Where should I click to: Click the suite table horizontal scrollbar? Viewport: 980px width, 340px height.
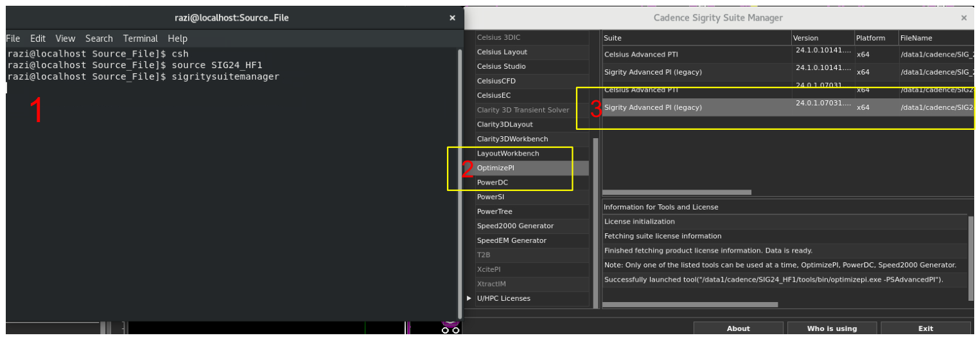[677, 192]
